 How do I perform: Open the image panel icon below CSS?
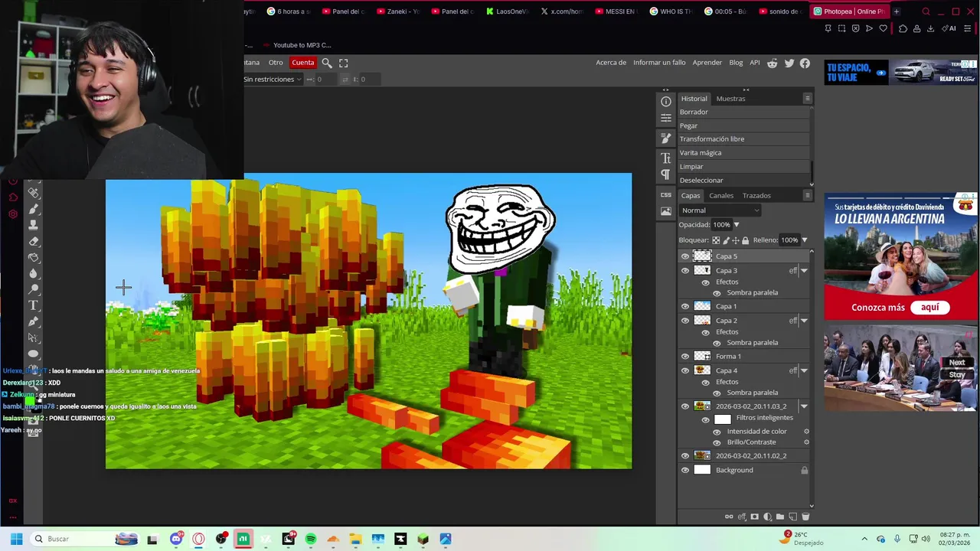click(666, 211)
